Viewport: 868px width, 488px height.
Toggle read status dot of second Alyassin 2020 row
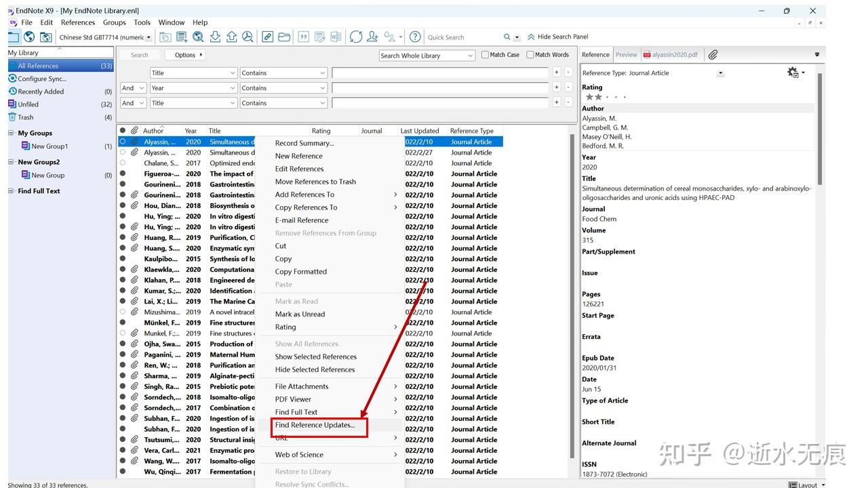click(123, 152)
